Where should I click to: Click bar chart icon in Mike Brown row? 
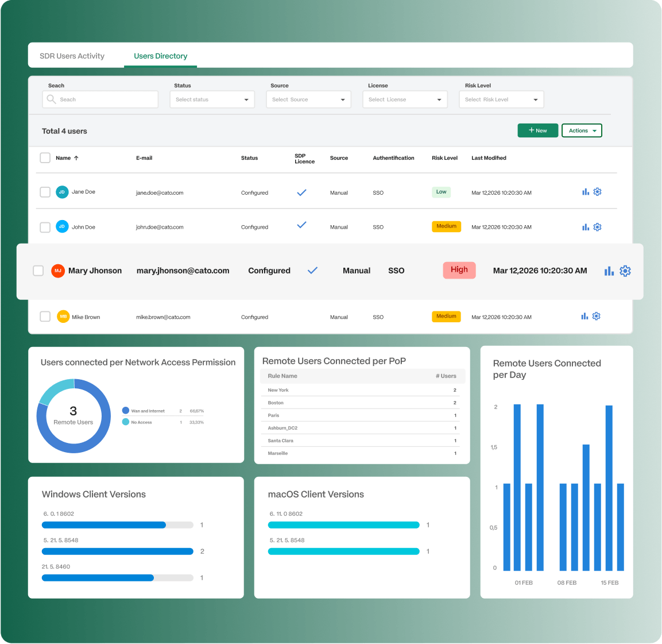[x=584, y=316]
